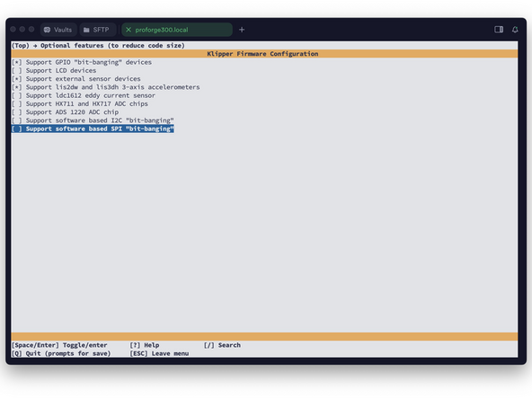Select the proforge300.local session tab
Image resolution: width=532 pixels, height=399 pixels.
(x=177, y=30)
